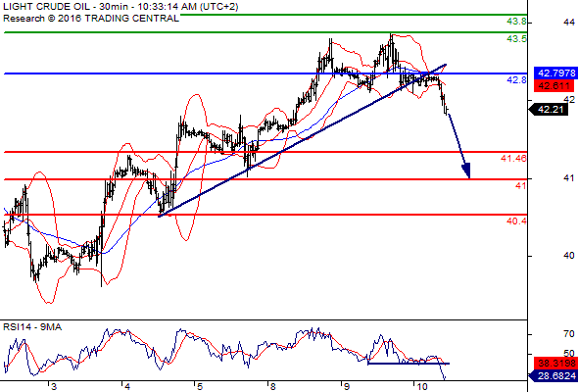Viewport: 578px width, 392px height.
Task: Click the red 42.611 price label
Action: 554,86
